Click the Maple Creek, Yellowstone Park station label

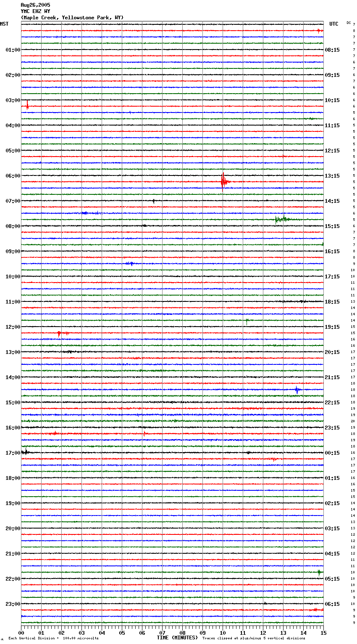click(72, 18)
